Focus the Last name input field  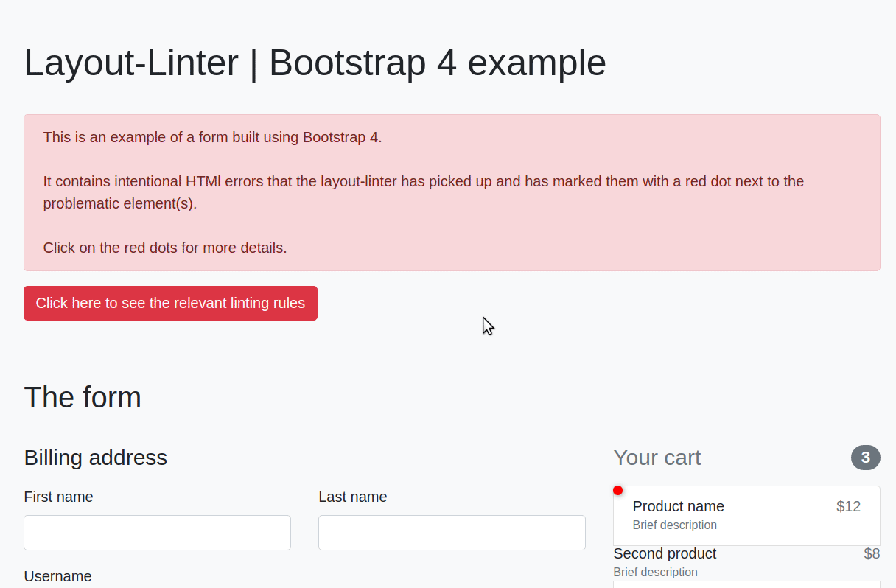tap(452, 533)
